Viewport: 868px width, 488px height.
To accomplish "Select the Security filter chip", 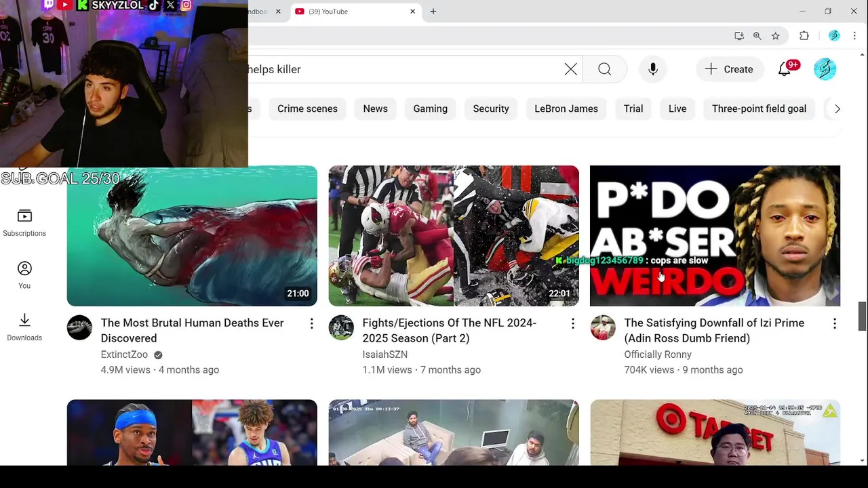I will coord(491,108).
